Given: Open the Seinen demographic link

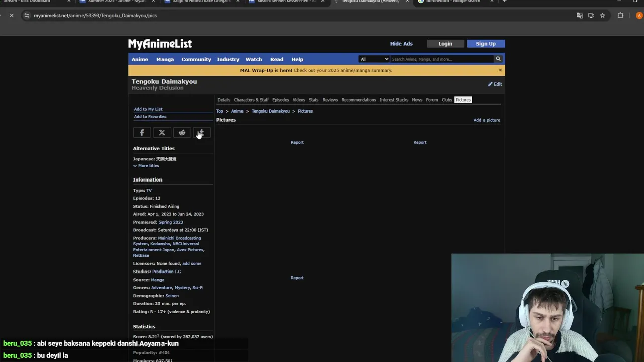Looking at the screenshot, I should (172, 296).
